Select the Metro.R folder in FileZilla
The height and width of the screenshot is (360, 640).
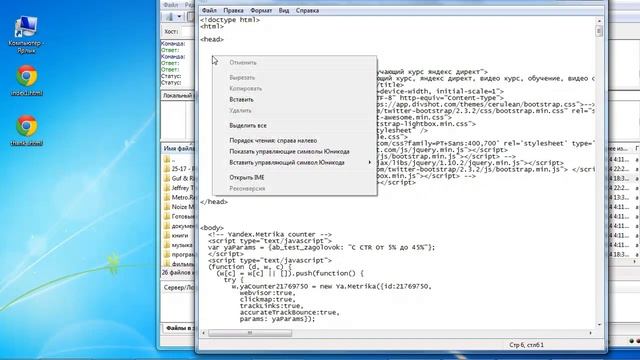pos(180,197)
